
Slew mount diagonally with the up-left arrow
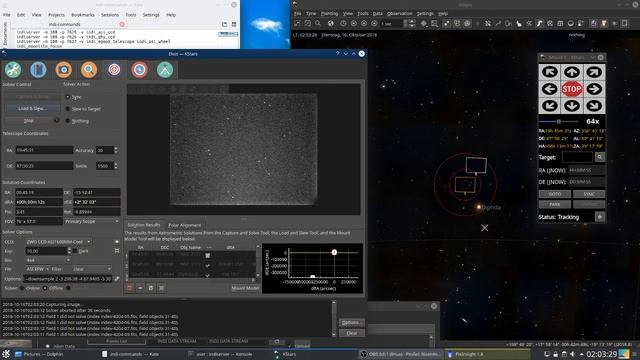point(550,72)
